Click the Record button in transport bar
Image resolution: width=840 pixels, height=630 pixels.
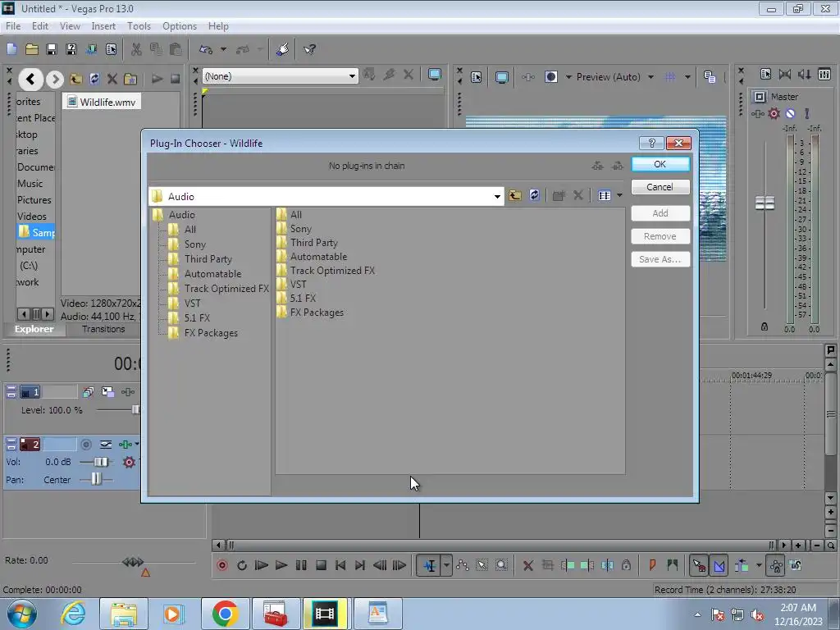[x=222, y=565]
